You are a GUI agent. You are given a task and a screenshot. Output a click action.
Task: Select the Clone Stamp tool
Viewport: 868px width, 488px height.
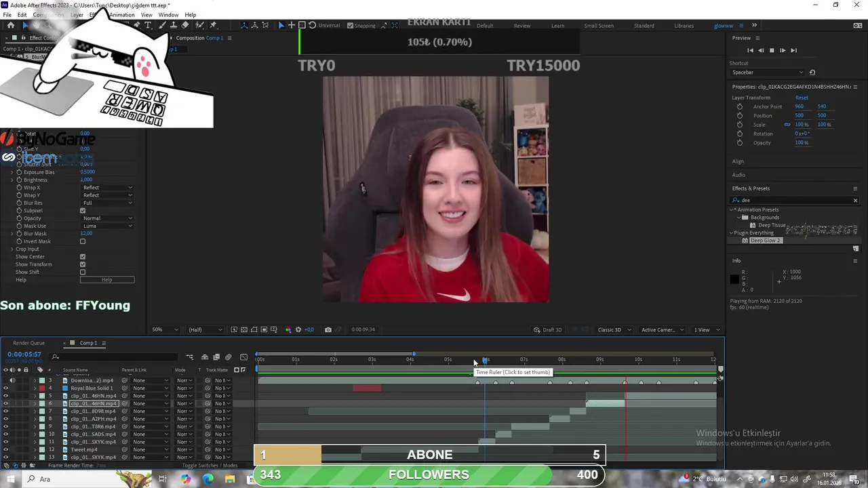174,25
